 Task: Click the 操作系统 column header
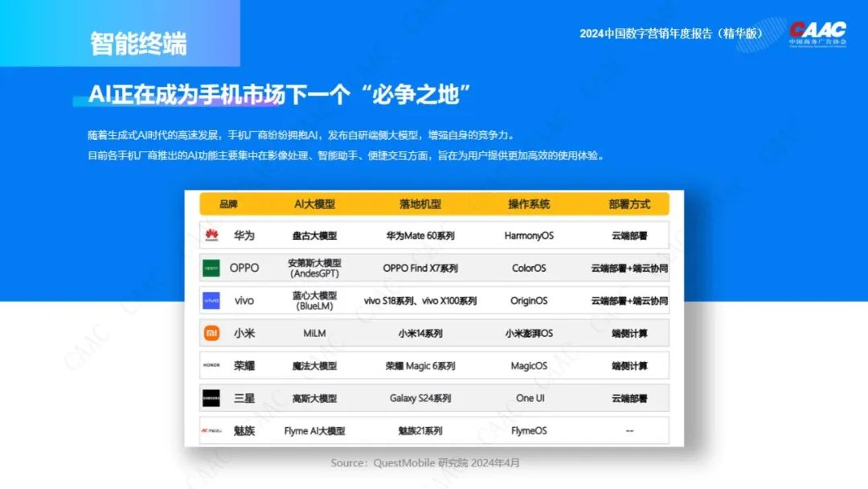click(529, 204)
